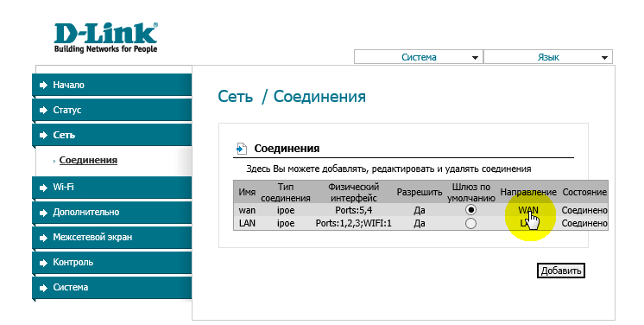Click the LAN connection name
Viewport: 644px width, 325px height.
(x=247, y=223)
